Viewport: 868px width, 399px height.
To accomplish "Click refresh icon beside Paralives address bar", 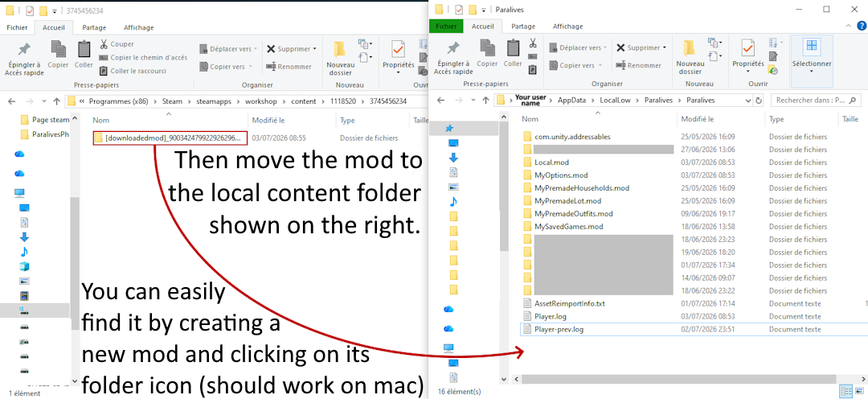I will [x=759, y=101].
